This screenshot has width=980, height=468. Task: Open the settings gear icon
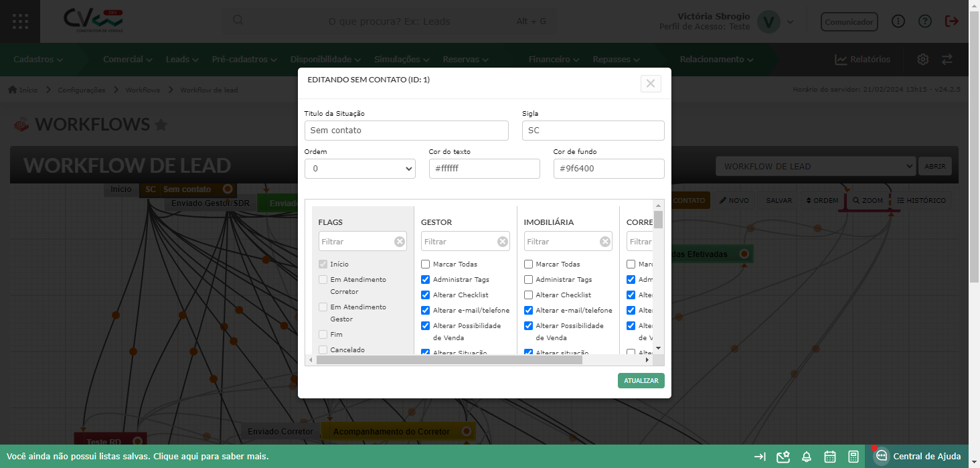(923, 60)
